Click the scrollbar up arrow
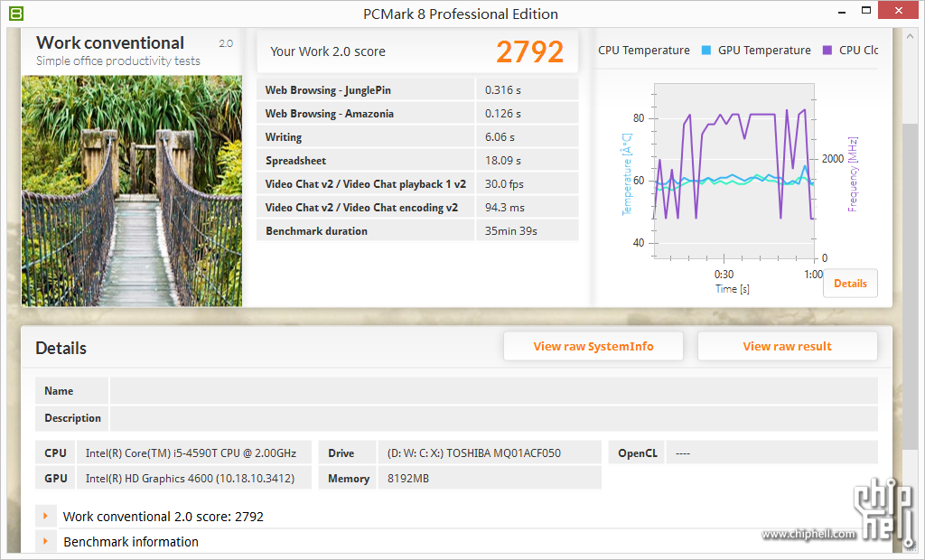 pos(909,36)
